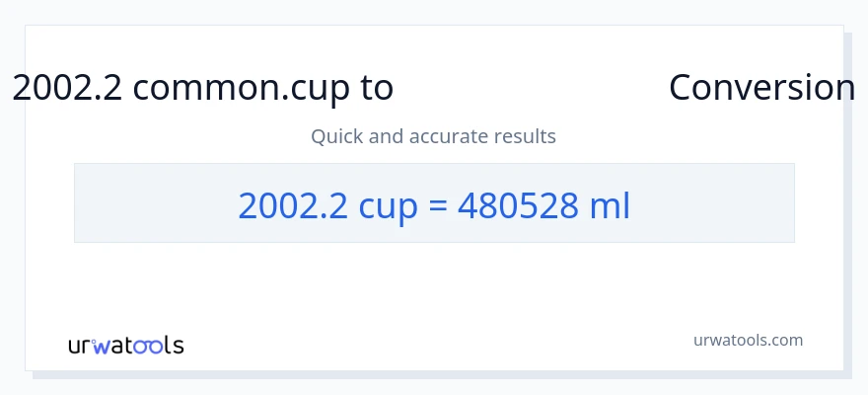Click the "Quick and accurate results" subtitle
The height and width of the screenshot is (395, 868).
pyautogui.click(x=434, y=136)
